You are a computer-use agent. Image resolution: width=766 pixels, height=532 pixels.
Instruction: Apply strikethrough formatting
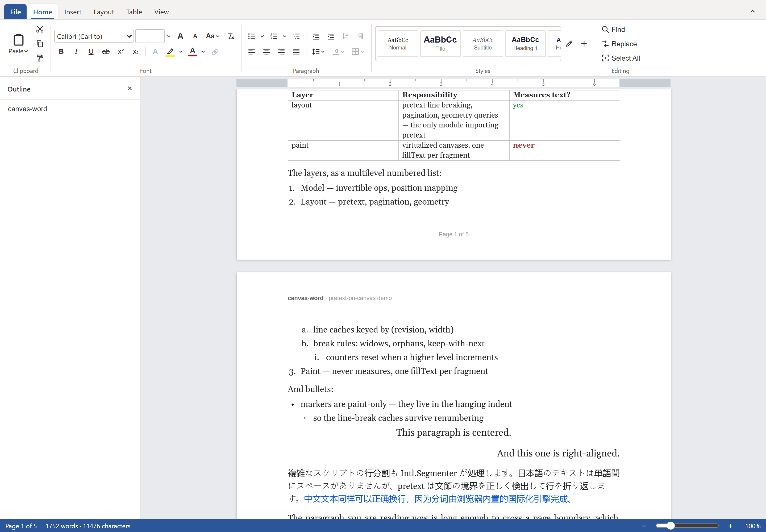[x=106, y=51]
